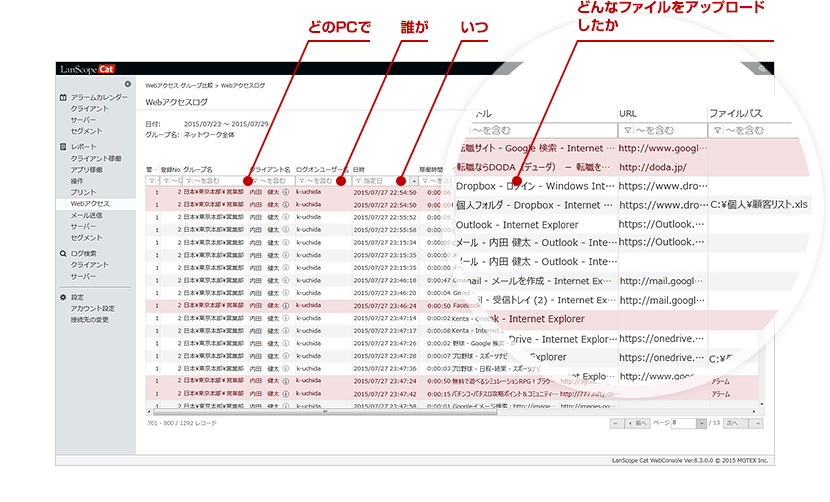830x502 pixels.
Task: Open info icon on the 23:47:36 row
Action: point(286,369)
